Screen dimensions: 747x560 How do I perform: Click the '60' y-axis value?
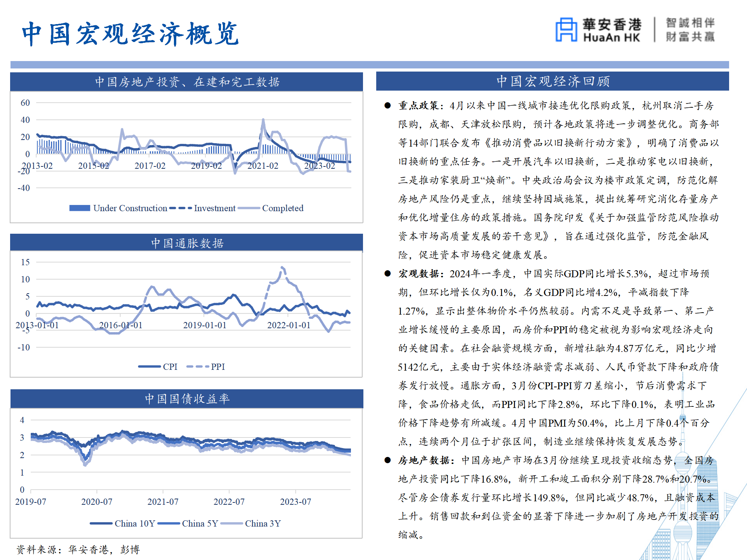[25, 103]
